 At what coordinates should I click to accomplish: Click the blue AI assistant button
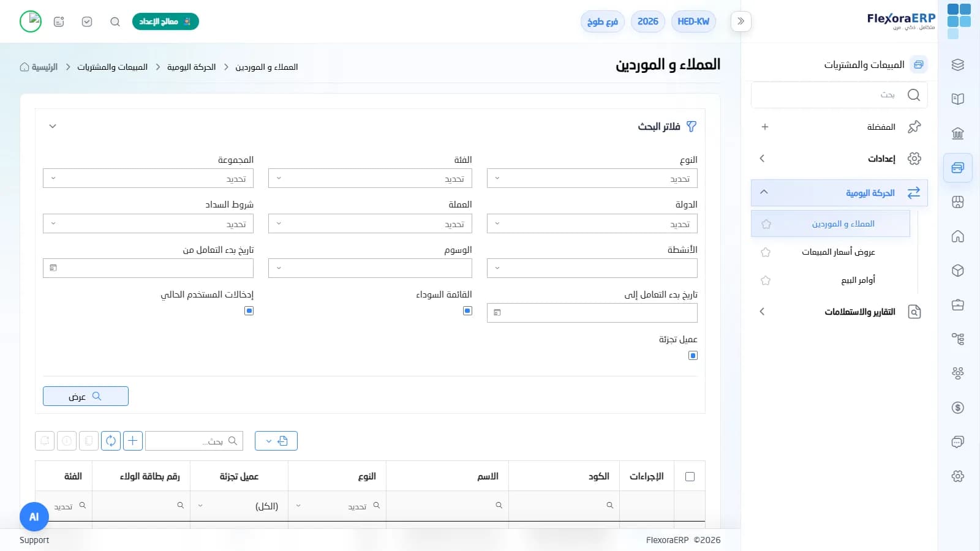[x=34, y=517]
